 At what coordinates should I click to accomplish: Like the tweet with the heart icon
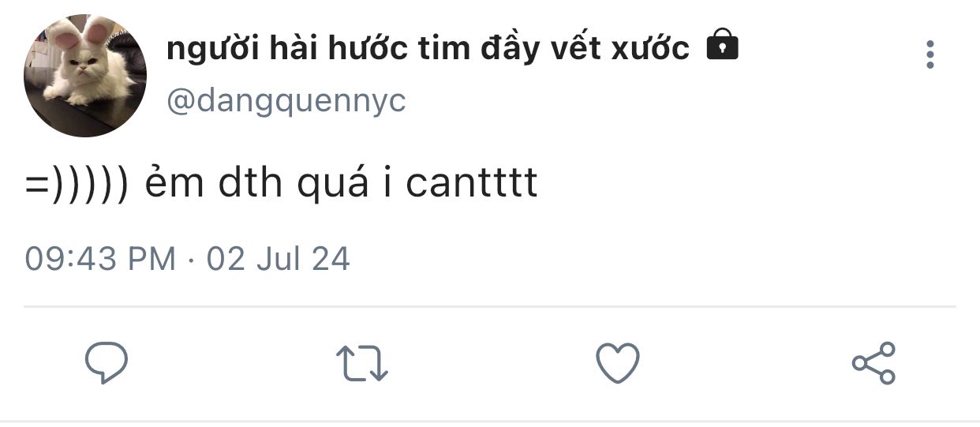617,364
